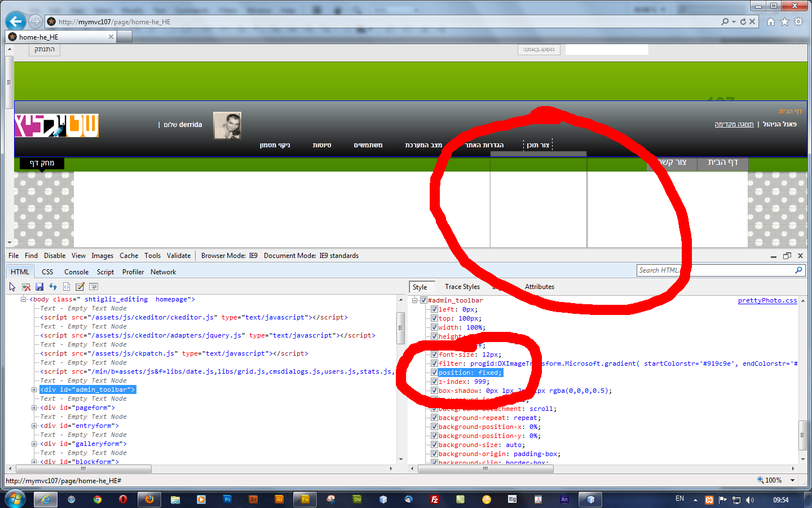The width and height of the screenshot is (812, 508).
Task: Uncheck the background-repeat property
Action: coord(434,418)
